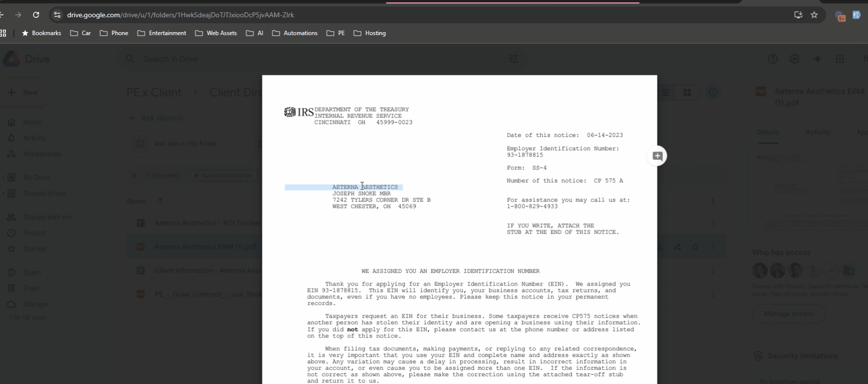Viewport: 868px width, 384px height.
Task: Open the more actions menu for the Grow Contract row
Action: point(713,294)
